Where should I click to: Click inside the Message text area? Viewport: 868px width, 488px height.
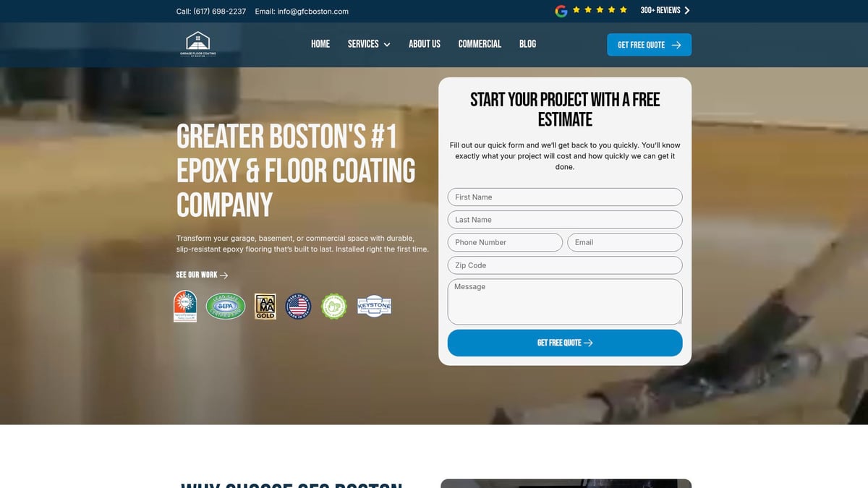click(x=565, y=302)
